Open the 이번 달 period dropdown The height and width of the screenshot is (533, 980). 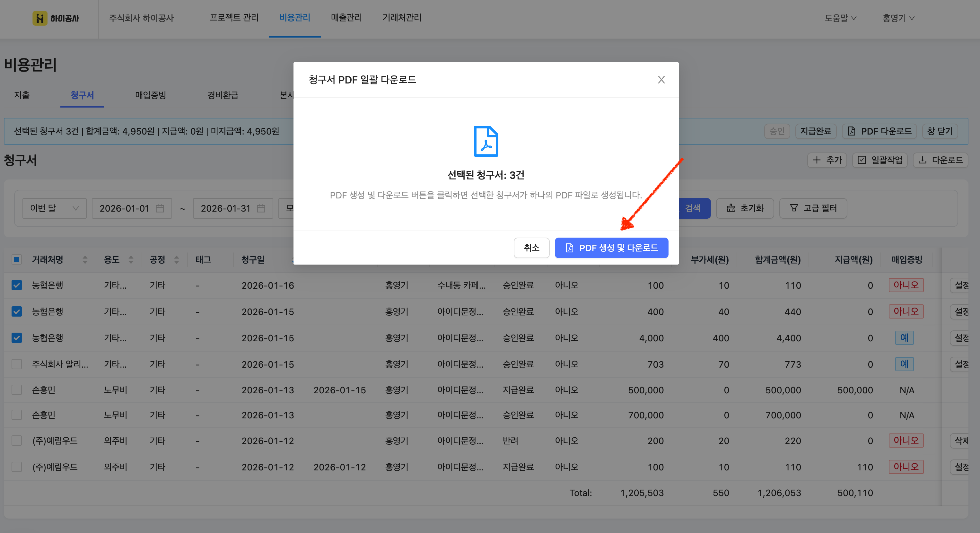tap(54, 208)
